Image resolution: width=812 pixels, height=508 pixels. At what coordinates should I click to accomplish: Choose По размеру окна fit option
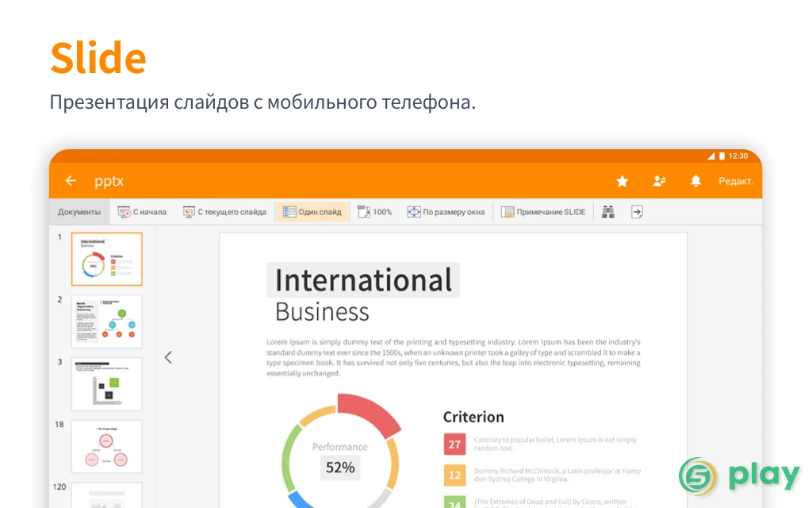click(x=446, y=212)
